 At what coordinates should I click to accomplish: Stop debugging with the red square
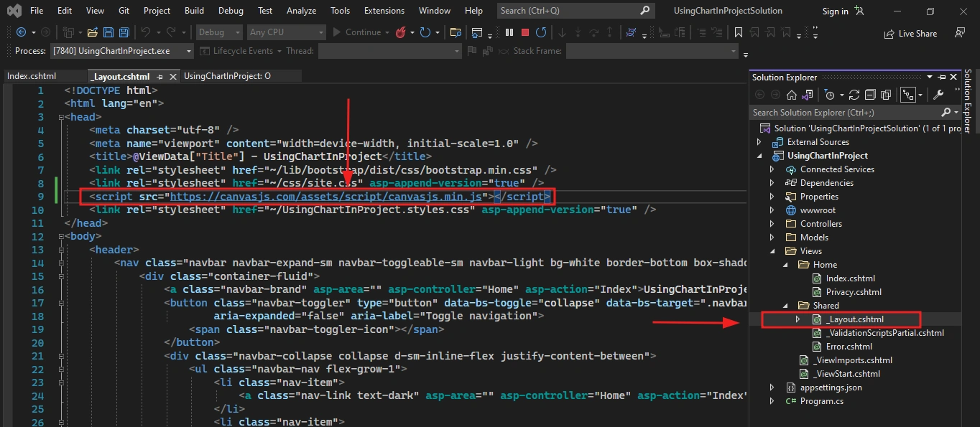tap(525, 32)
